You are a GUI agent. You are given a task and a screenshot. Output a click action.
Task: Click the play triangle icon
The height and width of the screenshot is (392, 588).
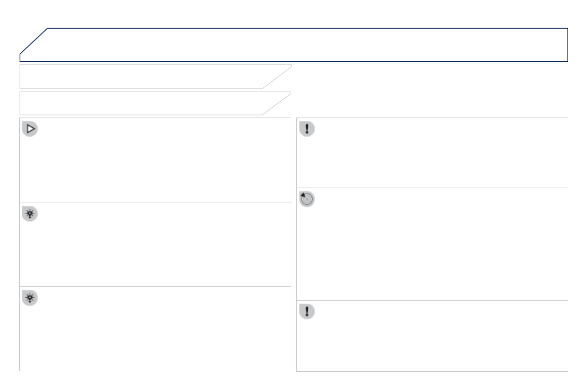click(x=30, y=129)
